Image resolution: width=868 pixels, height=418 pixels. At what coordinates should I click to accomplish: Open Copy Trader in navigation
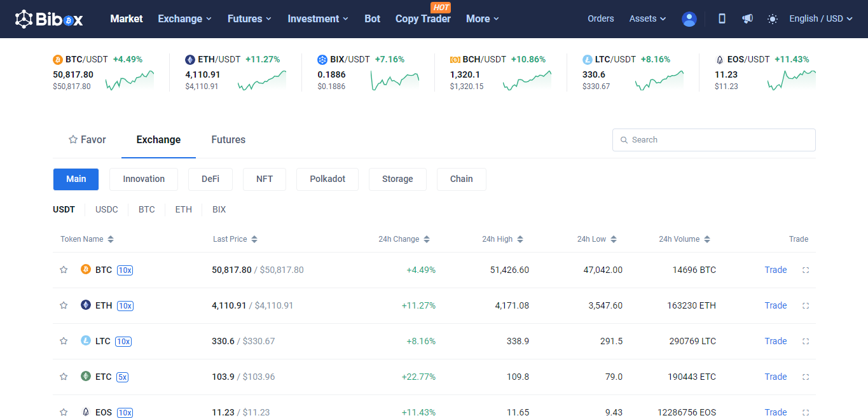tap(423, 19)
